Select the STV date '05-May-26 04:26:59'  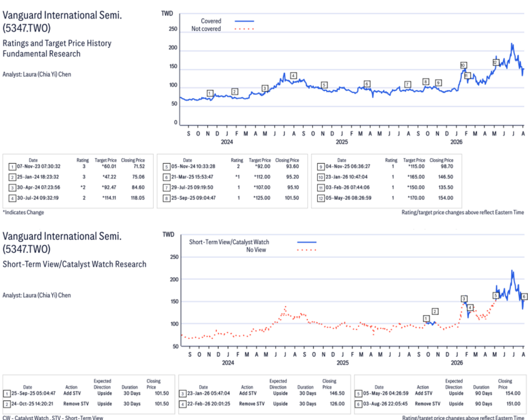(386, 393)
